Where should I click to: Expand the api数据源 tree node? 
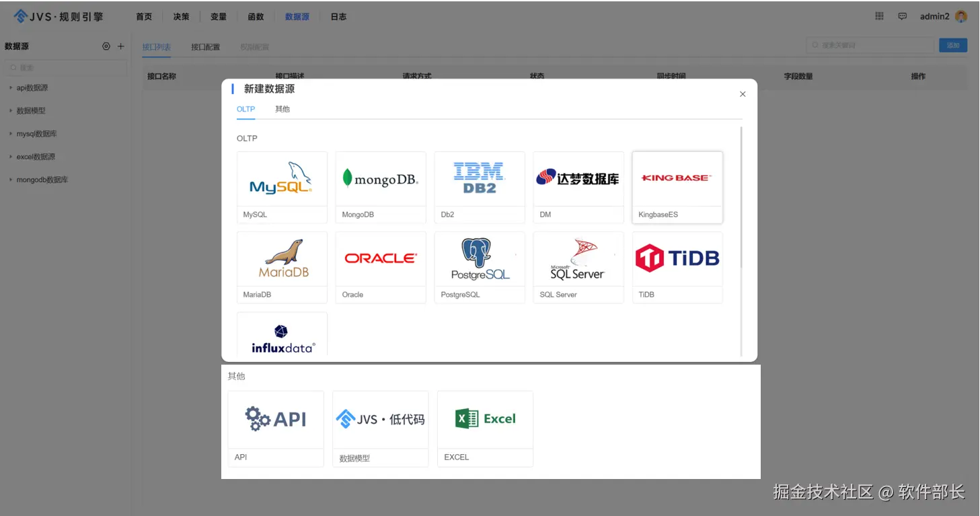coord(11,87)
